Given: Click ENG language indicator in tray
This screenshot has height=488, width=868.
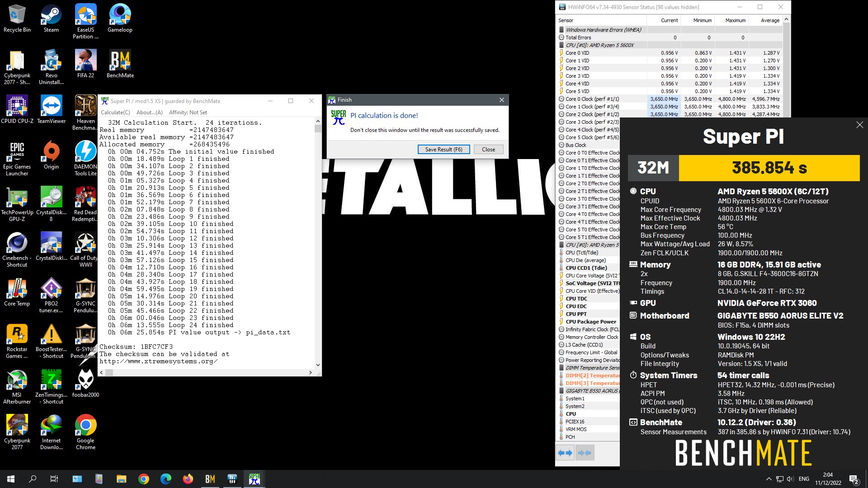Looking at the screenshot, I should point(804,479).
